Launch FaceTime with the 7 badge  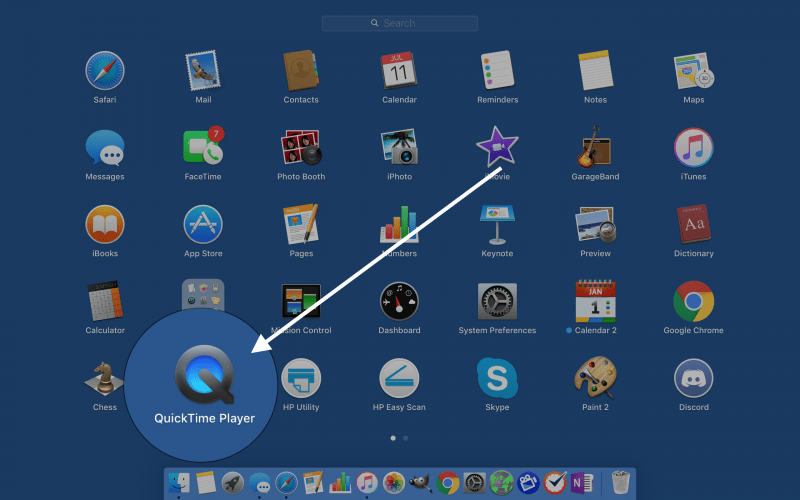pos(203,145)
